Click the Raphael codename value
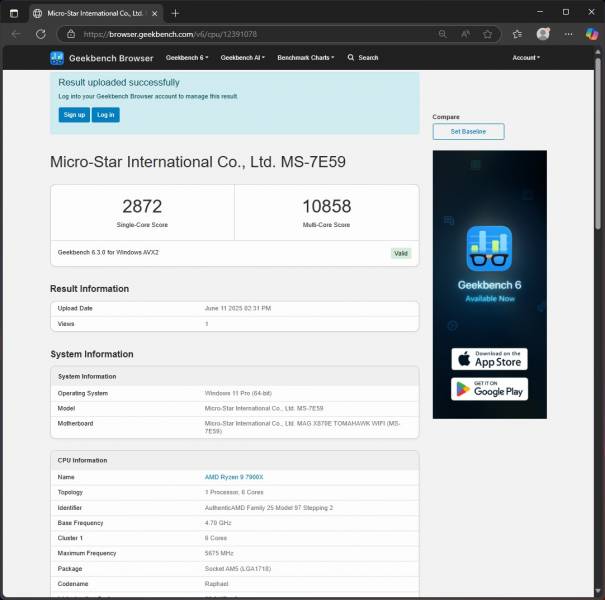Viewport: 605px width, 600px height. tap(216, 584)
